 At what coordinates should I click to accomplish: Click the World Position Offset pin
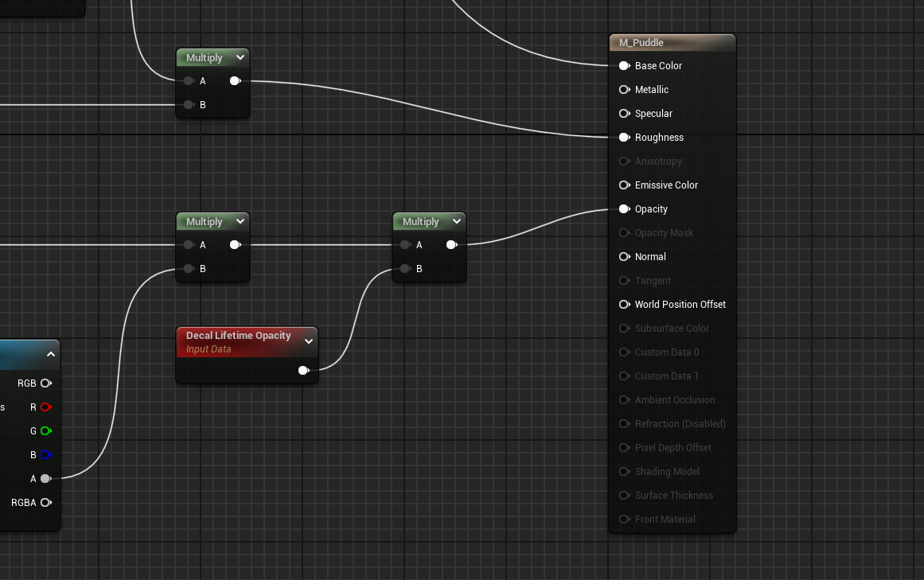pyautogui.click(x=625, y=305)
